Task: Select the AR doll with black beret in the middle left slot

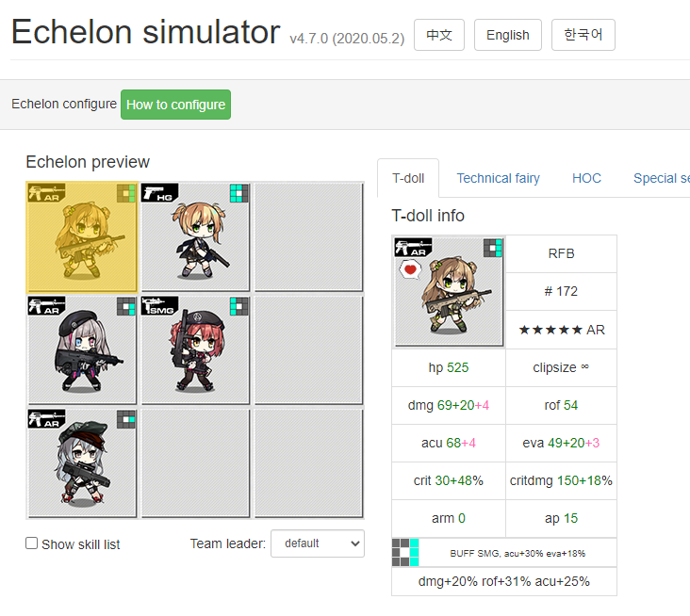Action: 82,350
